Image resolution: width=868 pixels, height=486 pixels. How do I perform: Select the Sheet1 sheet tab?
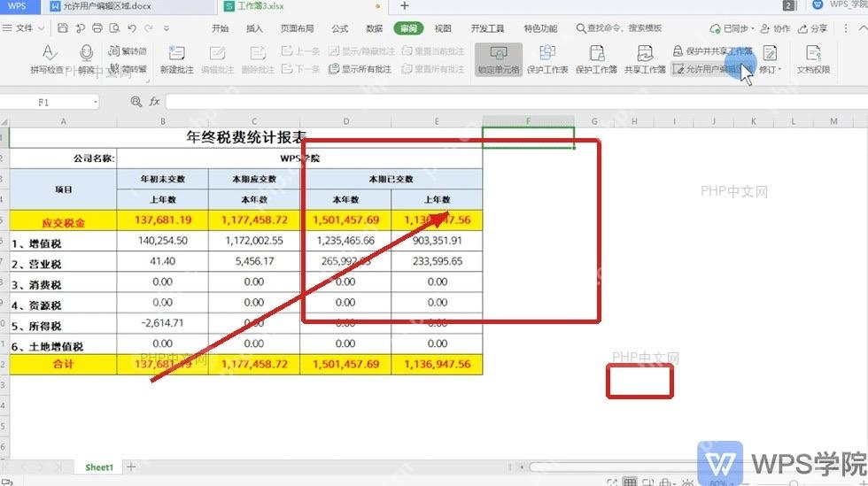click(x=98, y=467)
